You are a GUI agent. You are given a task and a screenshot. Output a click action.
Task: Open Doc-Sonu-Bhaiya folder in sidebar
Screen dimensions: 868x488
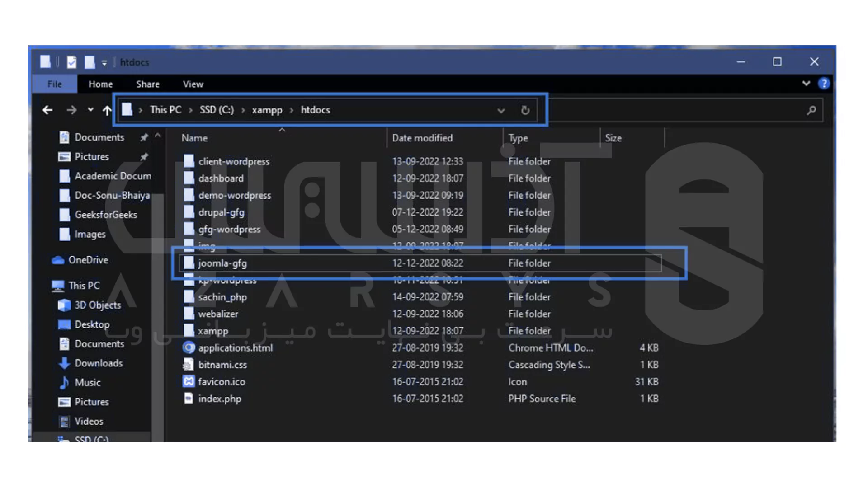pos(112,195)
